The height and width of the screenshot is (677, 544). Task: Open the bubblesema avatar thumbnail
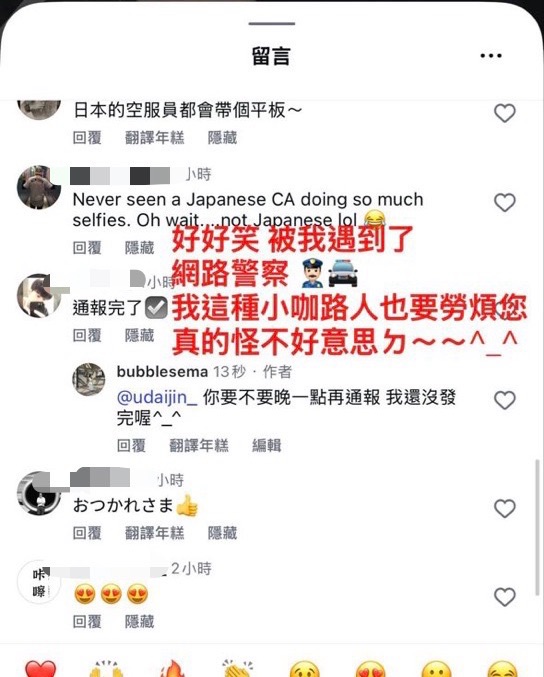pos(89,380)
